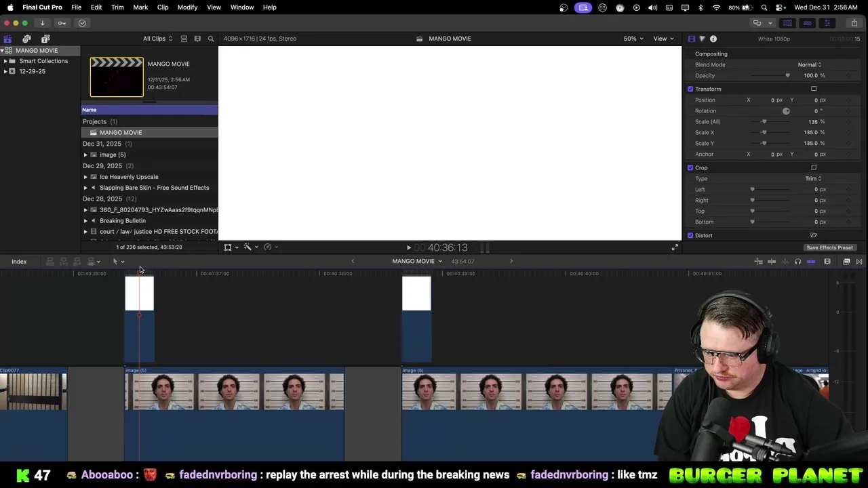This screenshot has height=488, width=868.
Task: Open the MANGO MOVIE timeline title dropdown
Action: 417,262
